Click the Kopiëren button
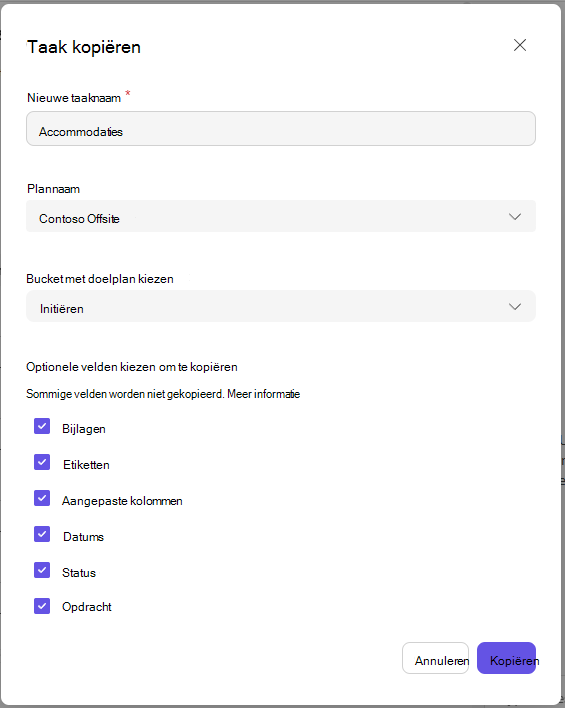Viewport: 565px width, 708px height. (506, 658)
